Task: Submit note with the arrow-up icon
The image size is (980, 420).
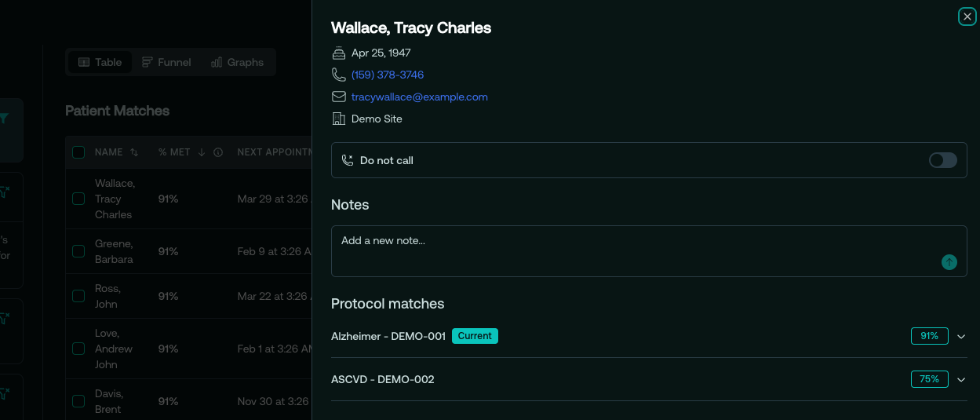Action: pyautogui.click(x=949, y=262)
